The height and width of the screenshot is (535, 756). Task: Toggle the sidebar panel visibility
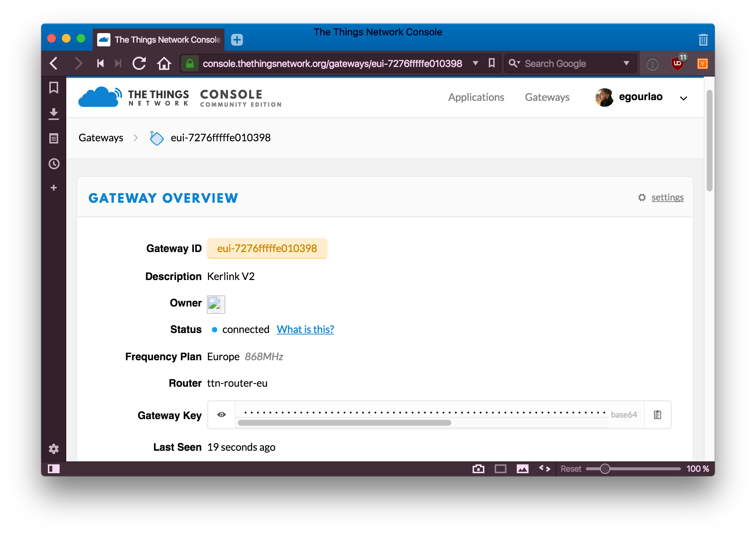[54, 469]
